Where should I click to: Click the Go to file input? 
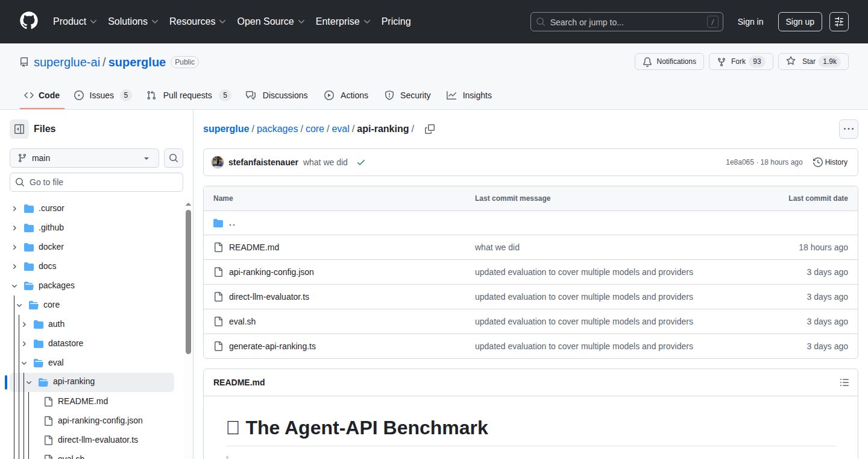click(96, 182)
